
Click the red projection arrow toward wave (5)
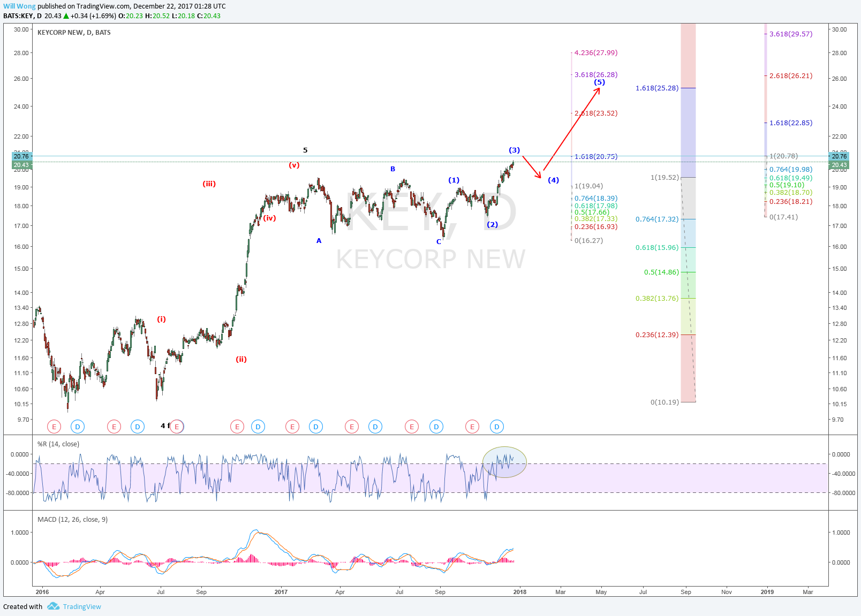point(572,128)
